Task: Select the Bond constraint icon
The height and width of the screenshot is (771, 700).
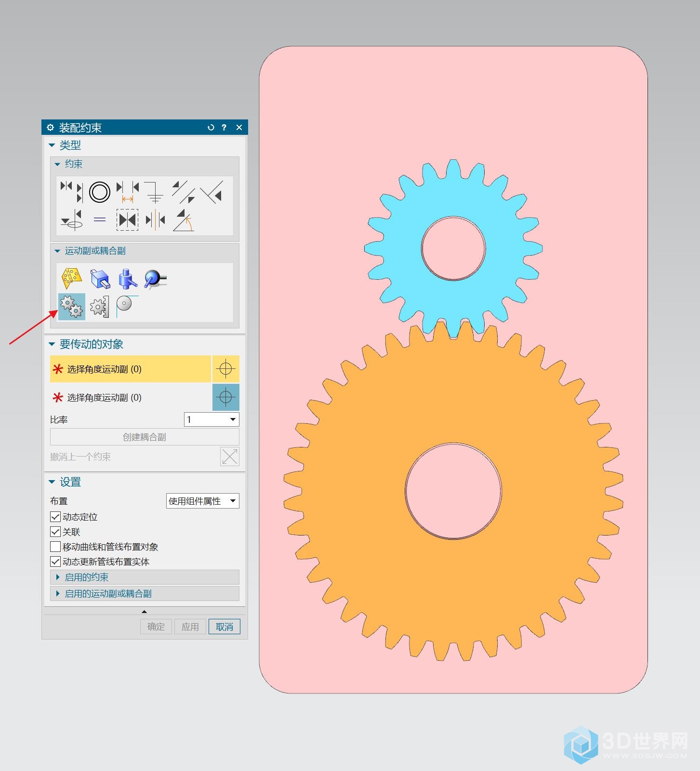Action: (x=128, y=220)
